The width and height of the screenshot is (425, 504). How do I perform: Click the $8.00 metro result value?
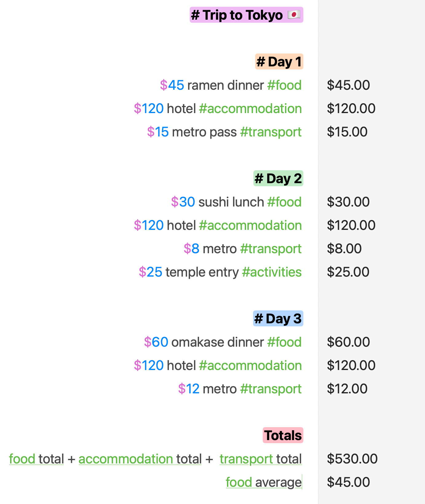coord(344,249)
